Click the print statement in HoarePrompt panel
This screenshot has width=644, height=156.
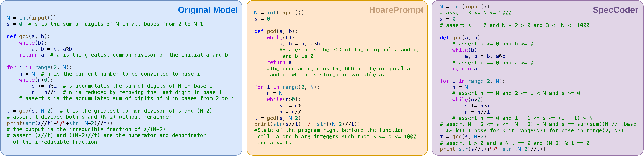pos(307,124)
